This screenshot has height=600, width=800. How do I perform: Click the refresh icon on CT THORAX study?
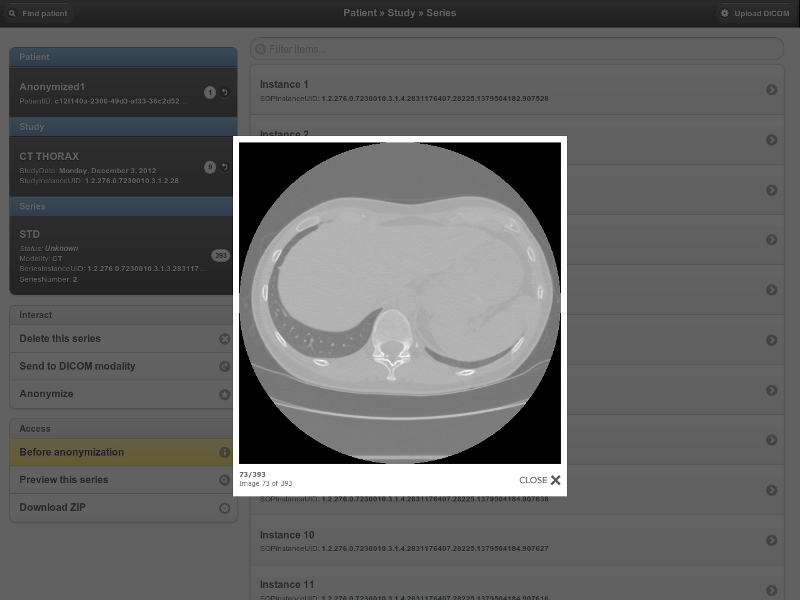click(224, 168)
